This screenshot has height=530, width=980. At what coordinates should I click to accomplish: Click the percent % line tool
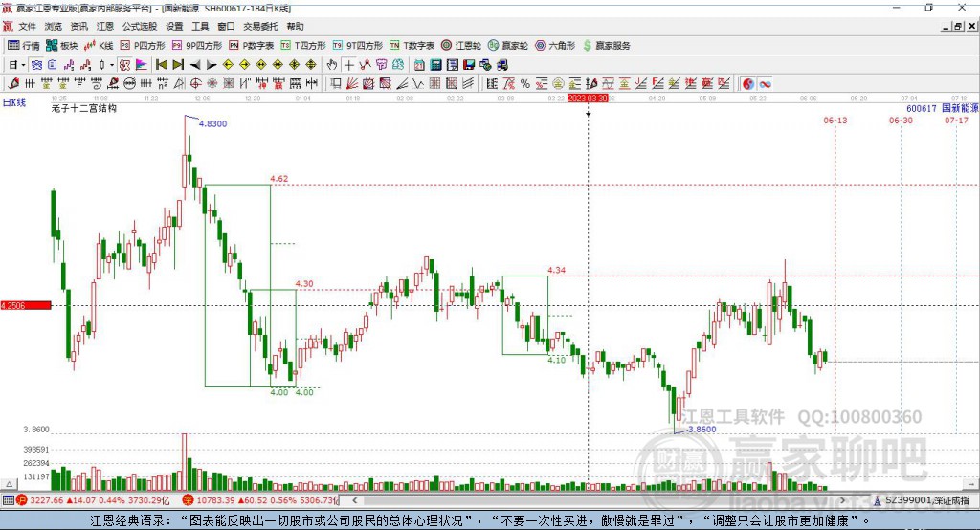[x=525, y=84]
